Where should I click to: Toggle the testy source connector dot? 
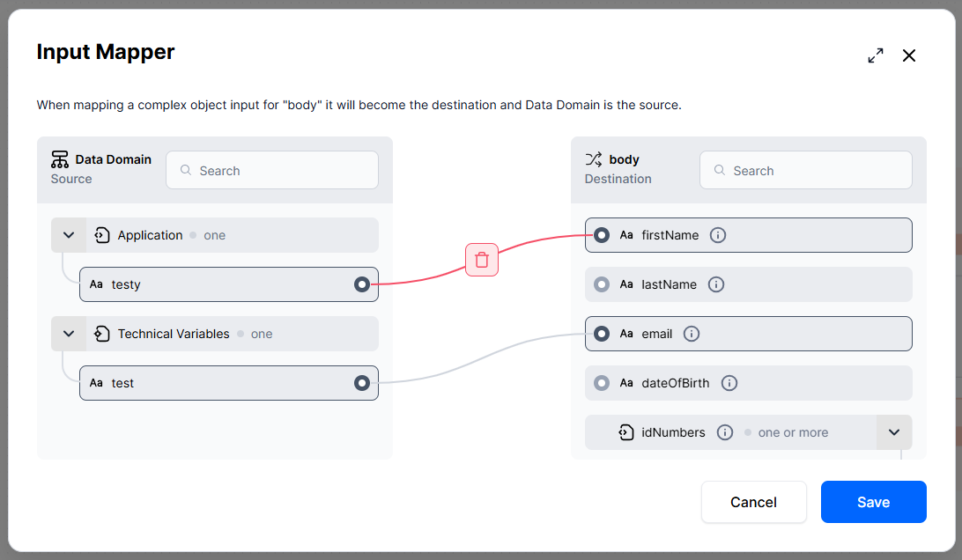point(362,284)
